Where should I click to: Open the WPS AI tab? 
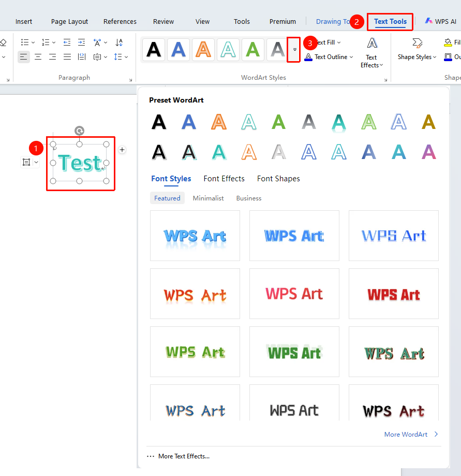(x=441, y=22)
